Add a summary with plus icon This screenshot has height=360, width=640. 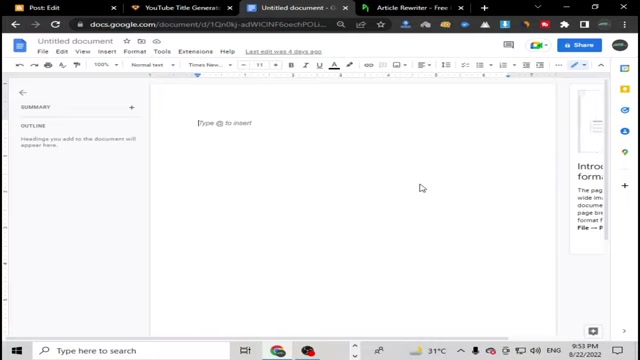click(x=131, y=107)
